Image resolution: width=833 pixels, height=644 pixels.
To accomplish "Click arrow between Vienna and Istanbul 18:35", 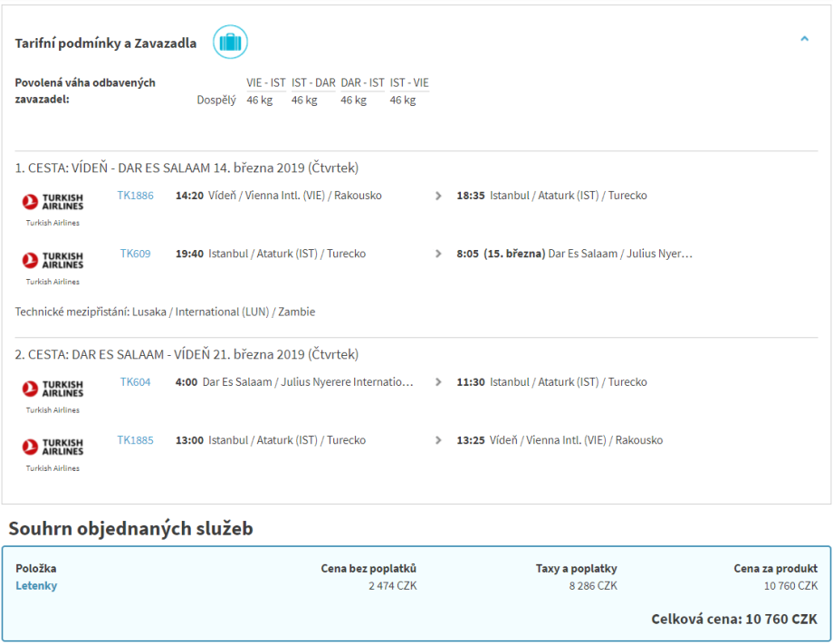I will [438, 196].
